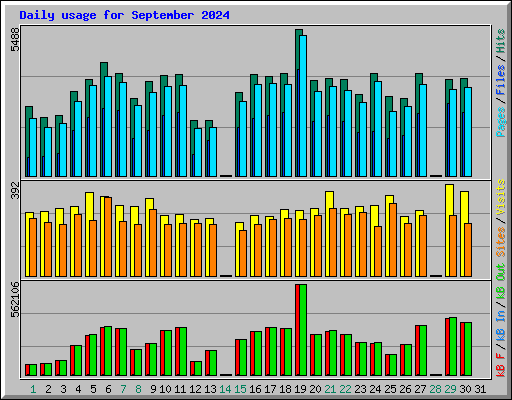This screenshot has width=512, height=400.
Task: Click day 31 on the x-axis
Action: [480, 389]
